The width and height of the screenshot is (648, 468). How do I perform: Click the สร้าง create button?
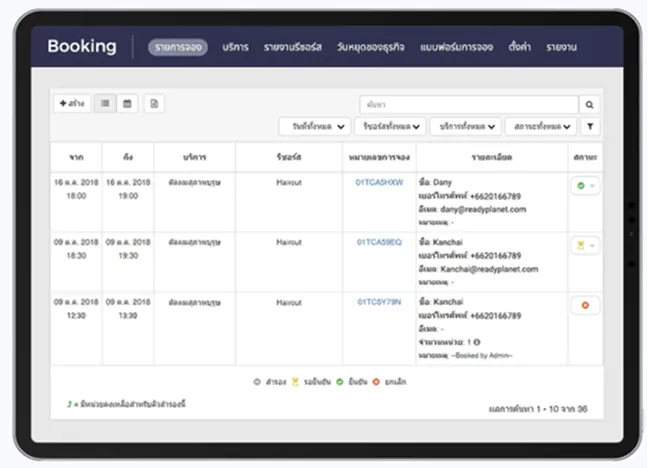(71, 104)
